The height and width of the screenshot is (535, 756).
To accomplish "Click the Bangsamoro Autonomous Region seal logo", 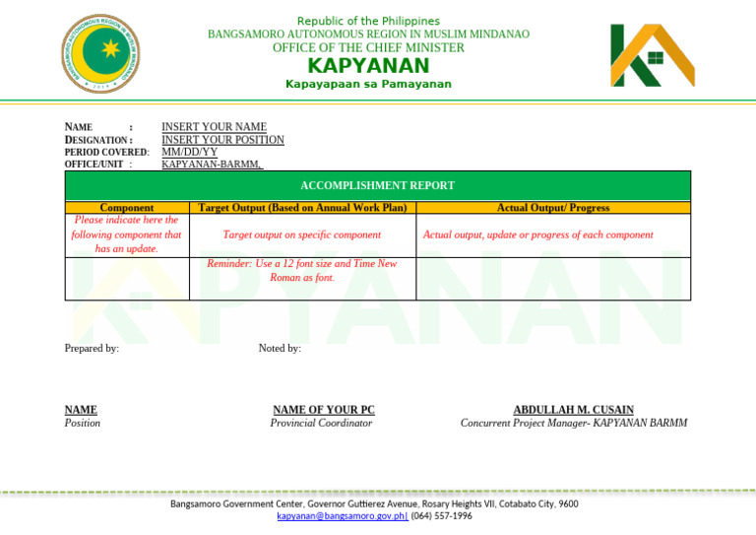I will coord(100,53).
